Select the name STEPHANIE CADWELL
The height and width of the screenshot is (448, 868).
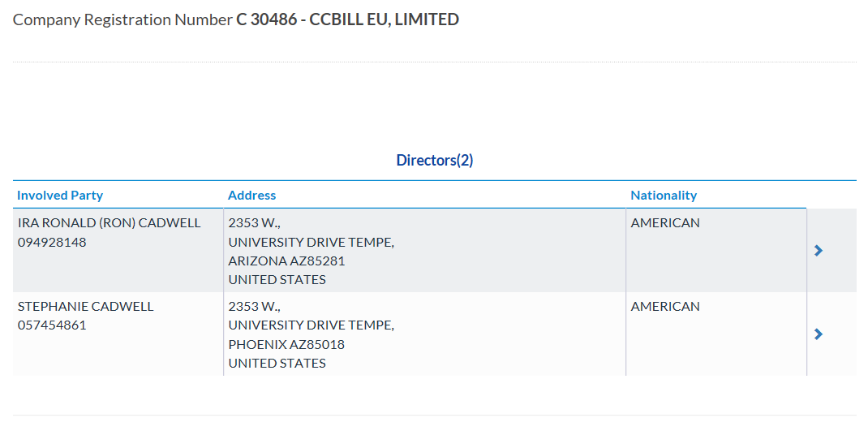click(x=85, y=306)
